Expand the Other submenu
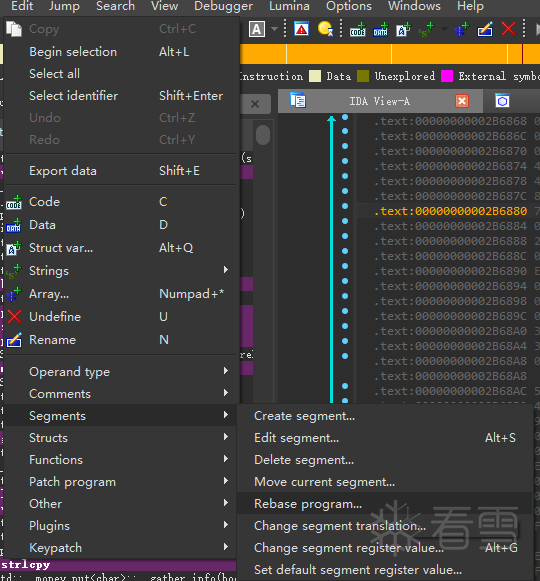Viewport: 540px width, 581px height. [121, 504]
